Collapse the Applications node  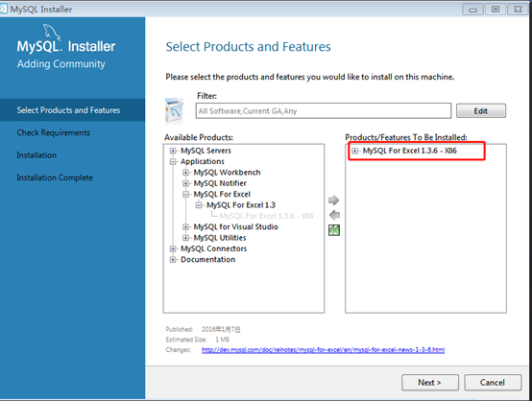tap(173, 162)
